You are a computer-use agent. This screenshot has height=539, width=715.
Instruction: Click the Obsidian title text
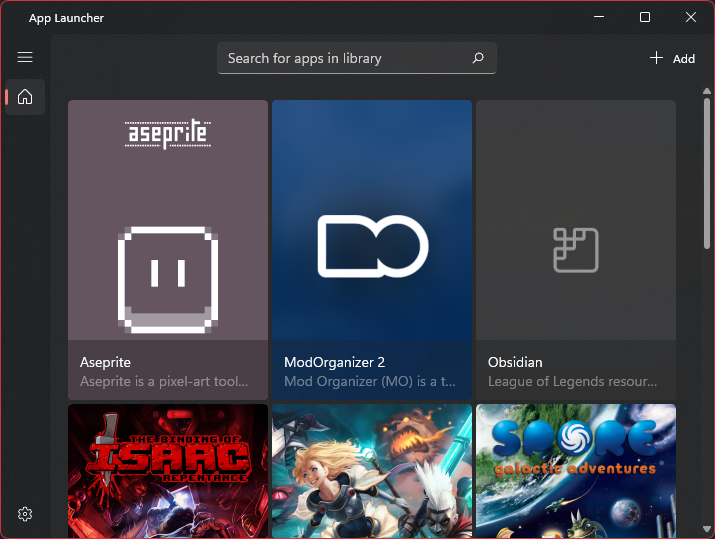point(515,363)
